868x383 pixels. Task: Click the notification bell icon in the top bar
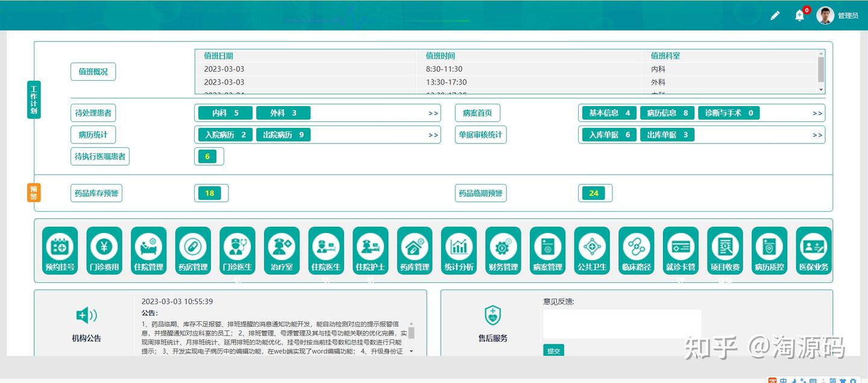pos(799,15)
